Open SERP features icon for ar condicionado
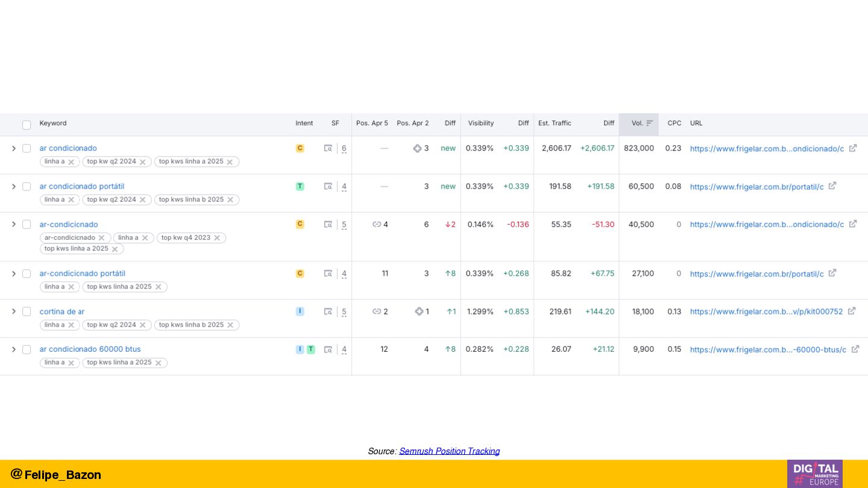The height and width of the screenshot is (488, 868). (328, 148)
